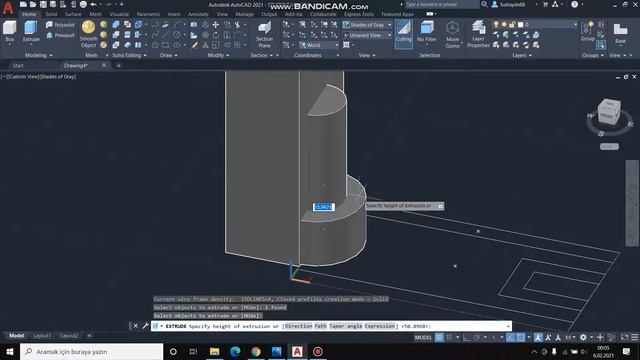
Task: Open the status bar customization menu icon
Action: click(x=635, y=337)
